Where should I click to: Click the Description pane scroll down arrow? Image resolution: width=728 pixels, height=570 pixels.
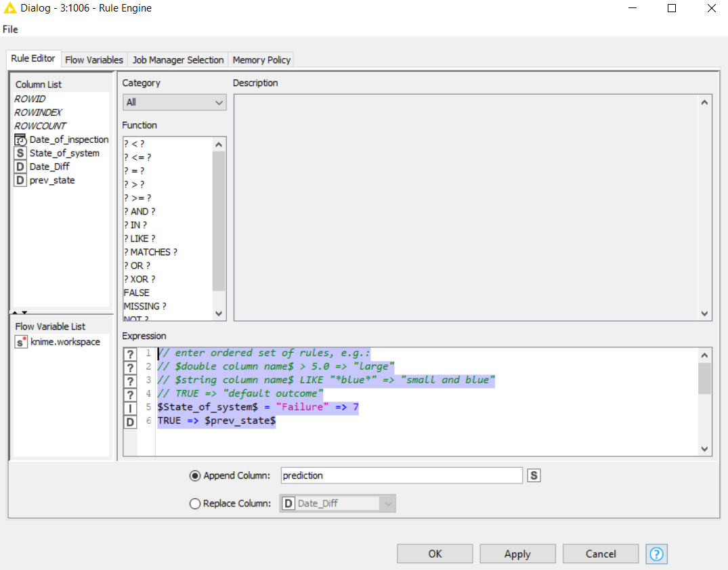tap(704, 314)
